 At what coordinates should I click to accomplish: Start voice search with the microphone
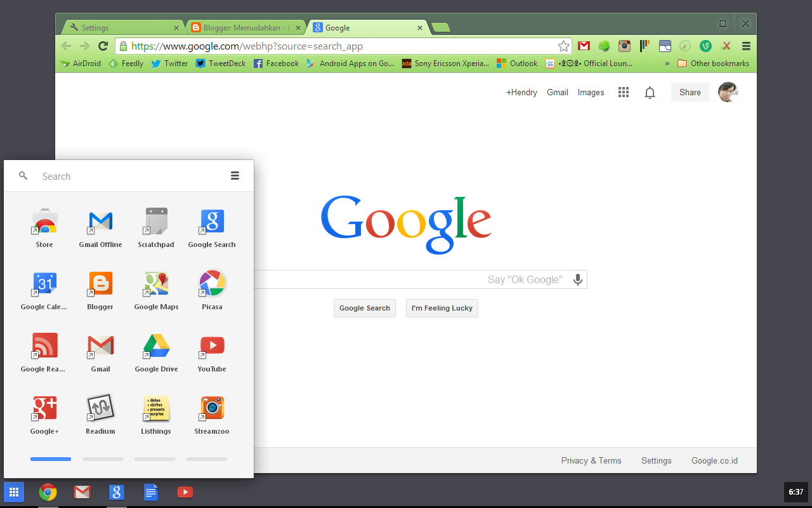click(x=577, y=279)
